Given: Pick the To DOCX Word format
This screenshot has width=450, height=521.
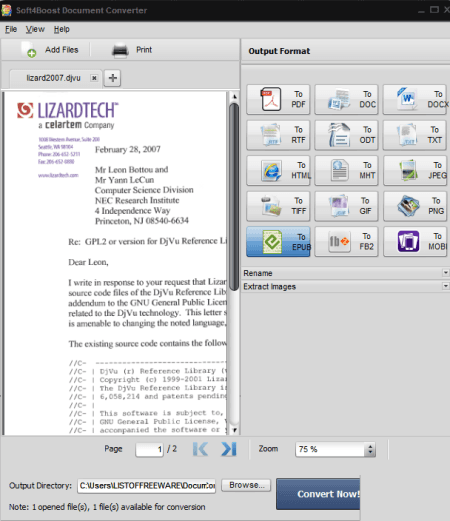Looking at the screenshot, I should [415, 99].
